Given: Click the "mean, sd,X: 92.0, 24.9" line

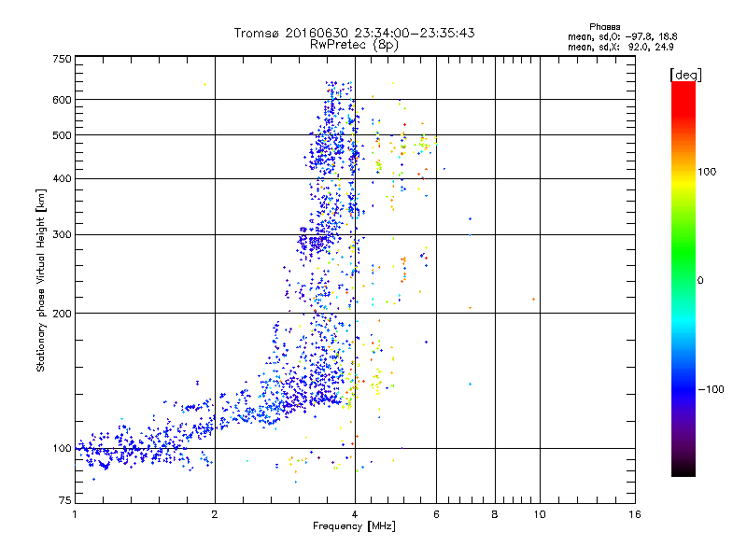Looking at the screenshot, I should (x=620, y=47).
